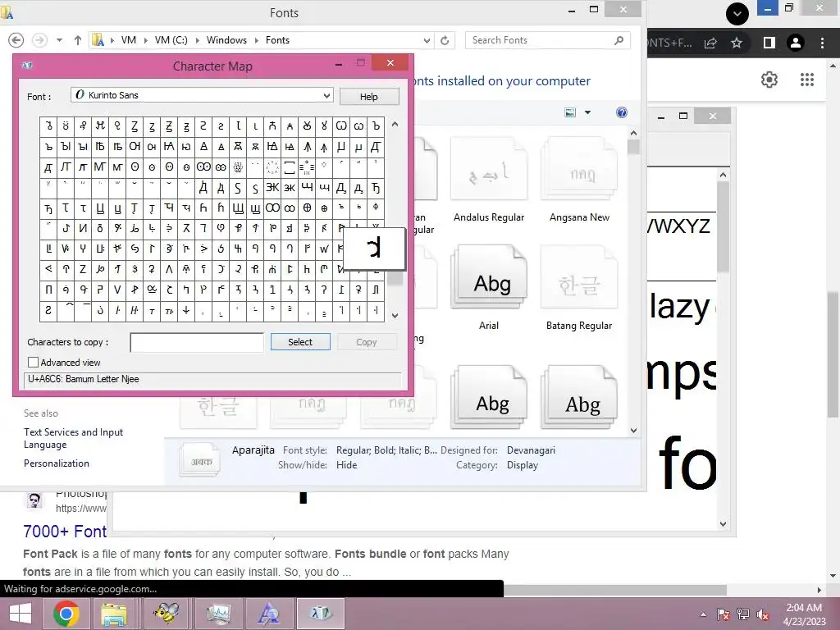Click the magnifier icon in Search Fonts
Screen dimensions: 840x630
(x=619, y=40)
